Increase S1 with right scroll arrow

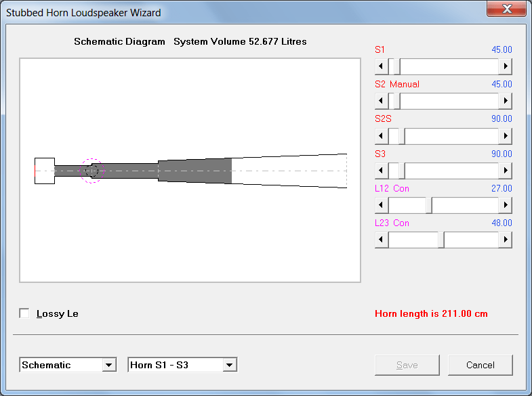505,66
